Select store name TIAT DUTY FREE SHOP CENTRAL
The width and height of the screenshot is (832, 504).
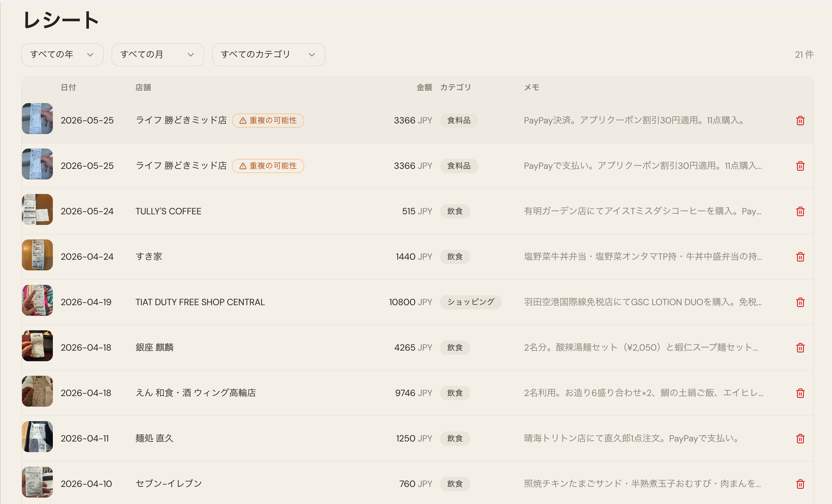pos(200,302)
